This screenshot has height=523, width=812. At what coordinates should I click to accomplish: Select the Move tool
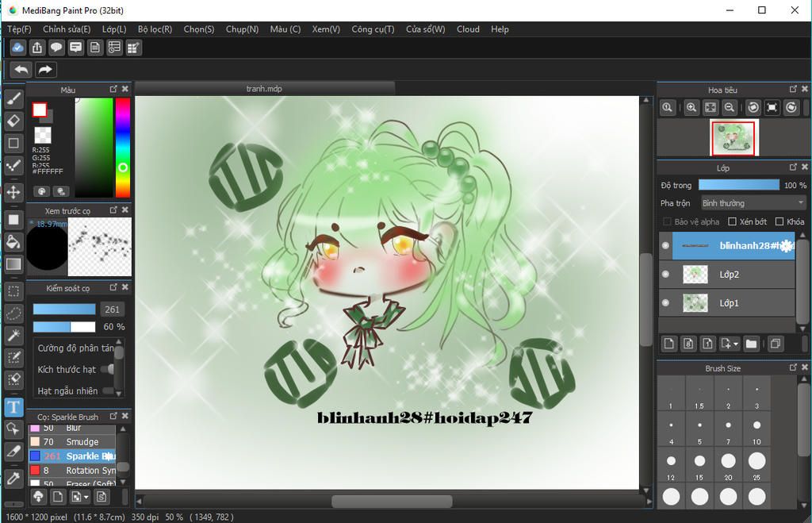pyautogui.click(x=14, y=192)
